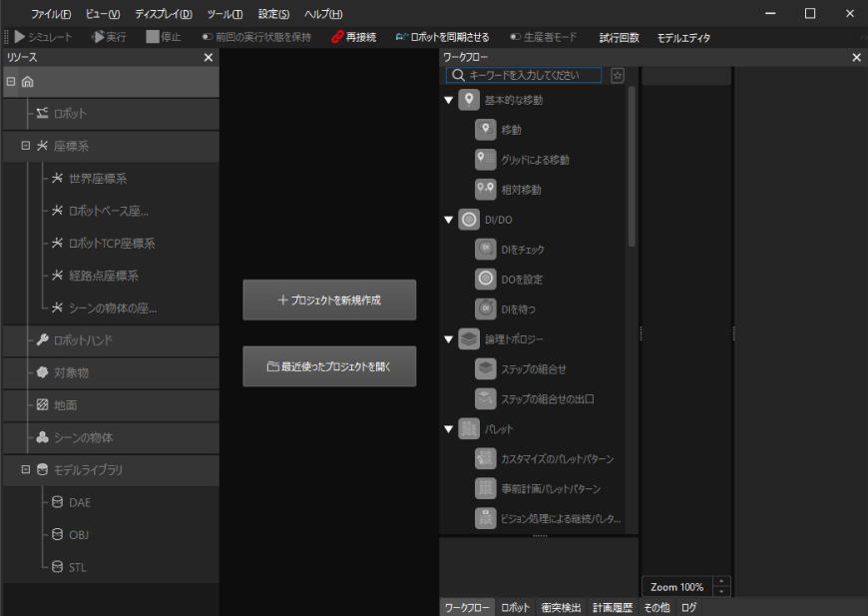Click the グリッドによる移動 step icon
Image resolution: width=868 pixels, height=616 pixels.
pos(486,160)
